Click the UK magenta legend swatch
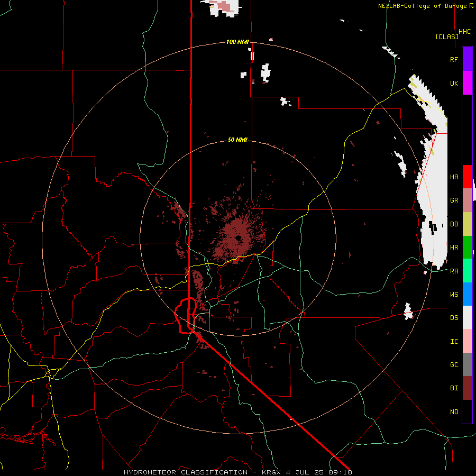476x476 pixels. click(467, 83)
